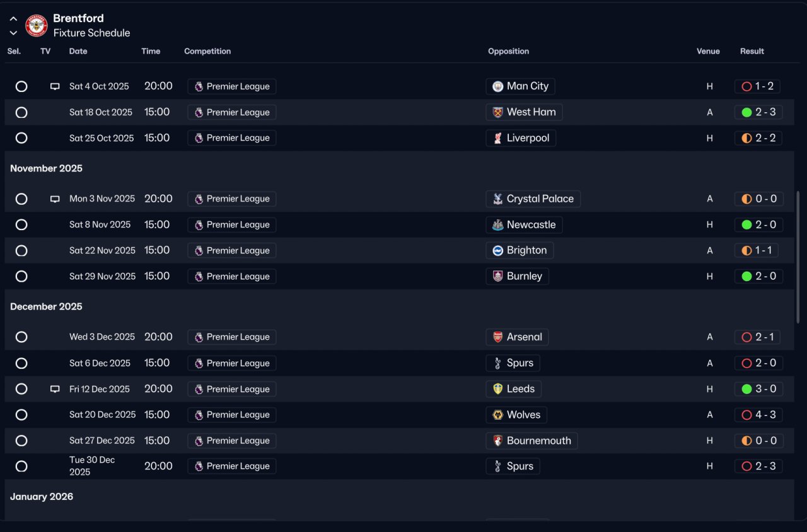Open the 0 - 0 result against Crystal Palace
The width and height of the screenshot is (807, 532).
coord(759,199)
